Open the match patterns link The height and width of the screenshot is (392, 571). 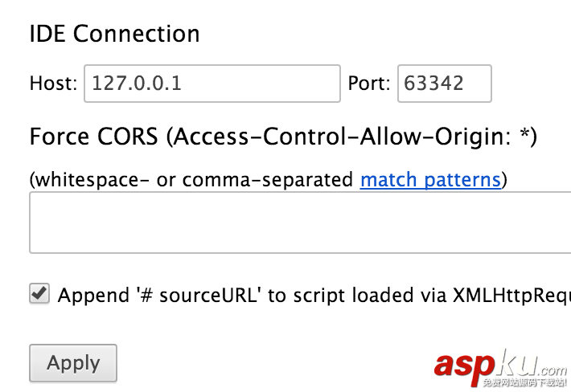pyautogui.click(x=430, y=179)
